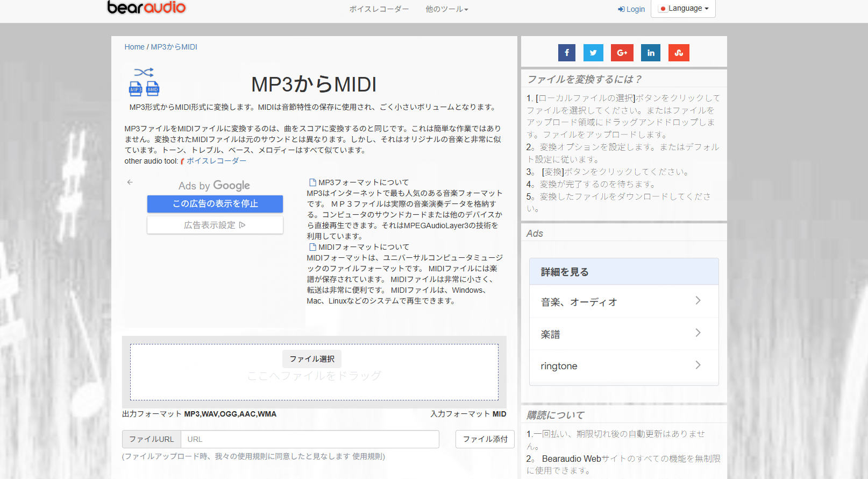This screenshot has width=868, height=479.
Task: Click 詳細を見る ad header
Action: click(624, 272)
